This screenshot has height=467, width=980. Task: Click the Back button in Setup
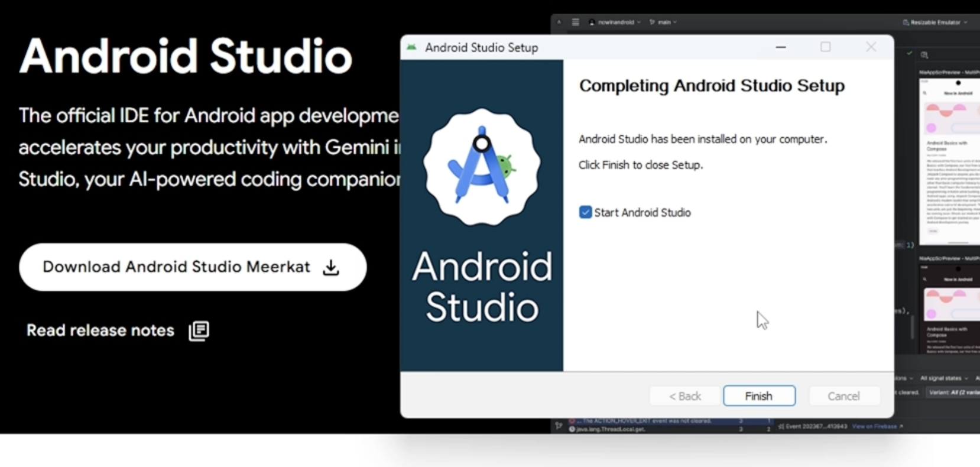(x=685, y=396)
